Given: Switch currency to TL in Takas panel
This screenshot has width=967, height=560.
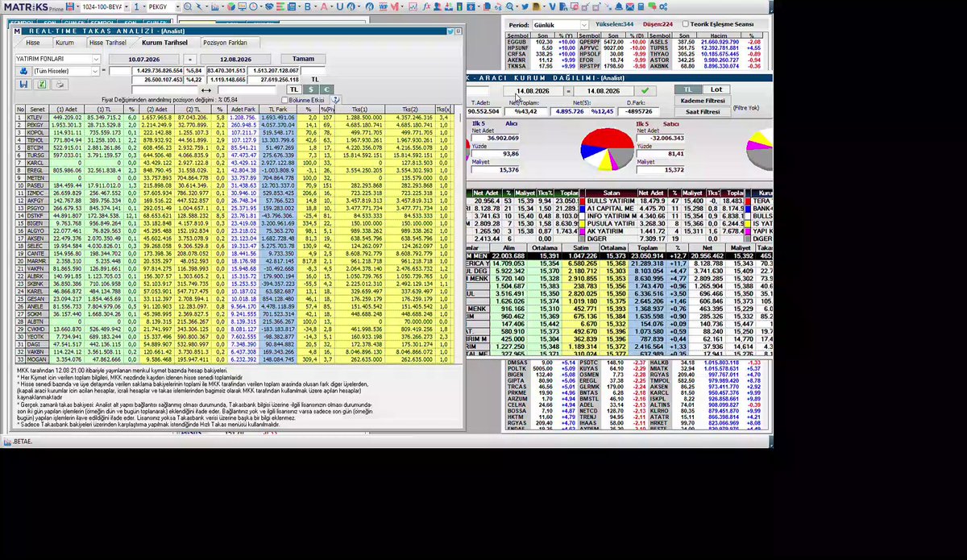Looking at the screenshot, I should 293,89.
